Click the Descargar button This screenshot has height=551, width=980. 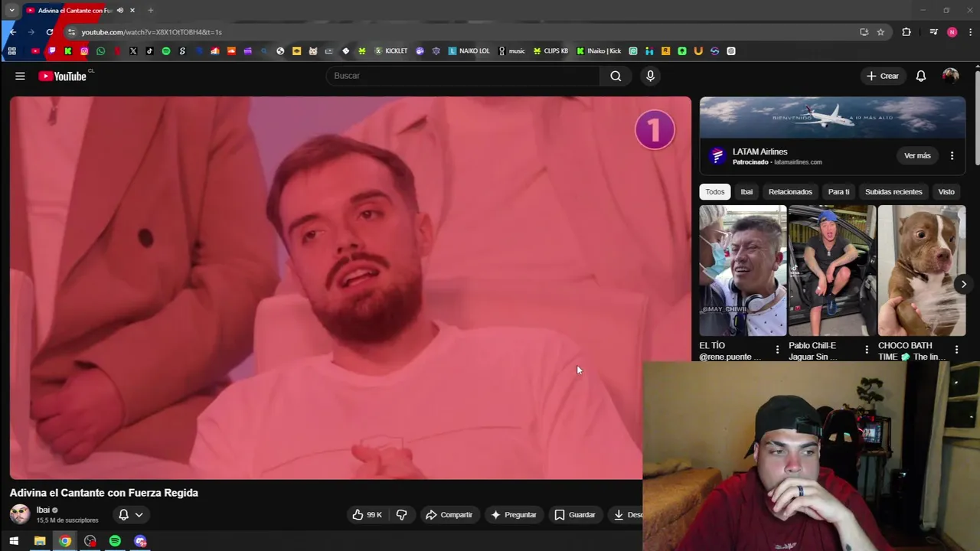click(x=626, y=515)
